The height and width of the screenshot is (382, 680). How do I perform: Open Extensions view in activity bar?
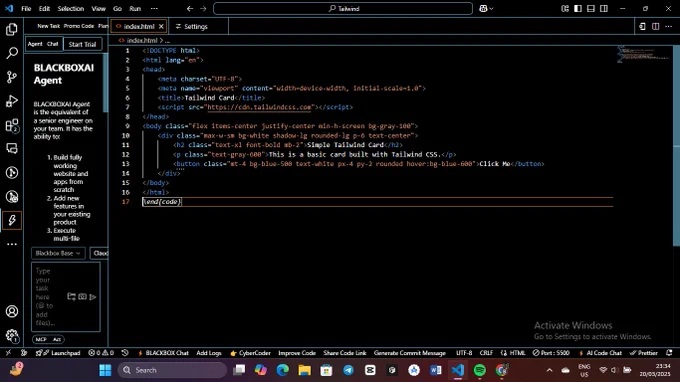tap(12, 125)
